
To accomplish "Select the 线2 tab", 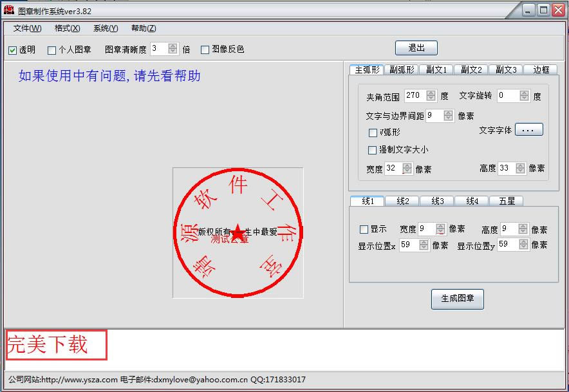I will (x=402, y=201).
